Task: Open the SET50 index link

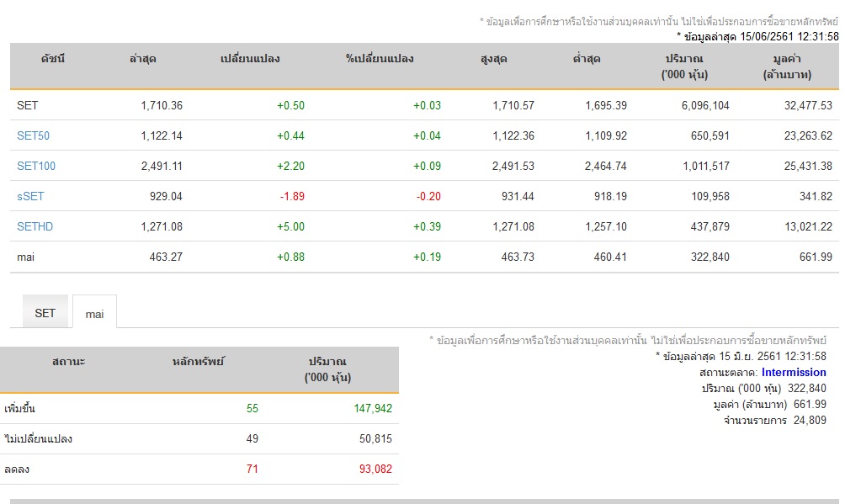Action: click(x=33, y=135)
